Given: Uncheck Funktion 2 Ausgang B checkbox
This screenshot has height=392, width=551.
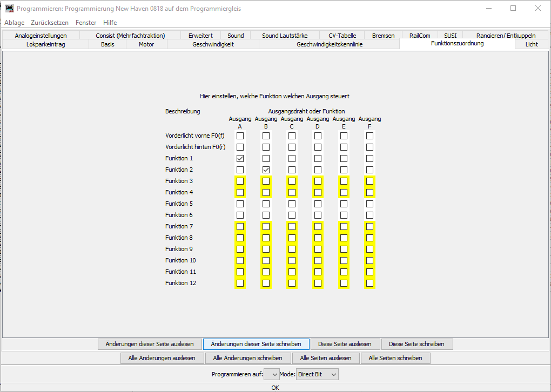Looking at the screenshot, I should 266,170.
